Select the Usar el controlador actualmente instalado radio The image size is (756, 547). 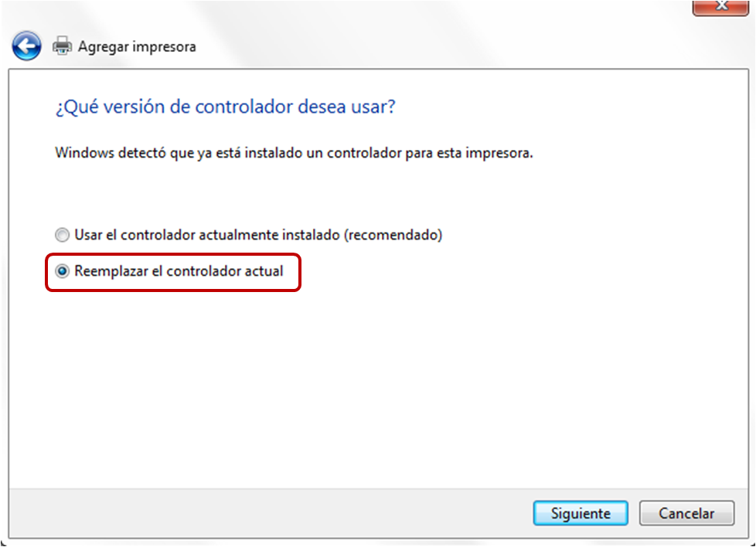pos(62,235)
